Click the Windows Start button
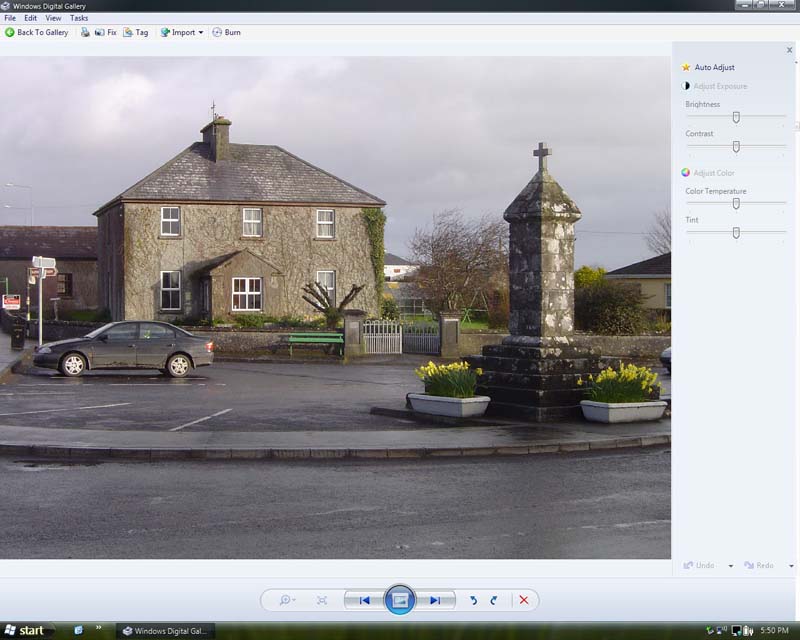800x640 pixels. click(24, 630)
